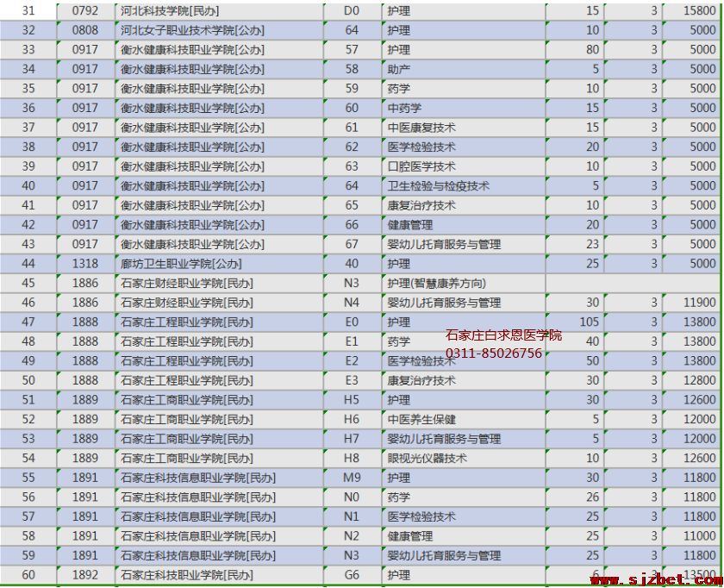The width and height of the screenshot is (724, 588).
Task: Click tuition 11000 cell
Action: tap(691, 535)
